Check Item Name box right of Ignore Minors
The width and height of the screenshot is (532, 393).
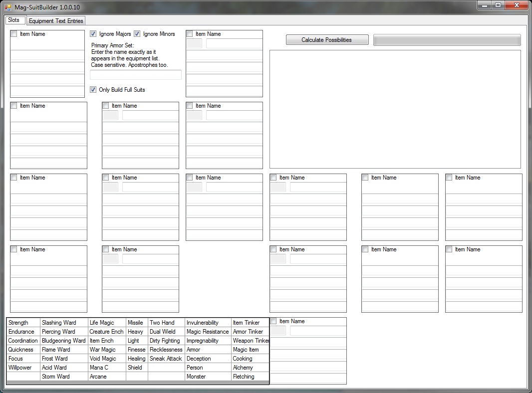190,34
